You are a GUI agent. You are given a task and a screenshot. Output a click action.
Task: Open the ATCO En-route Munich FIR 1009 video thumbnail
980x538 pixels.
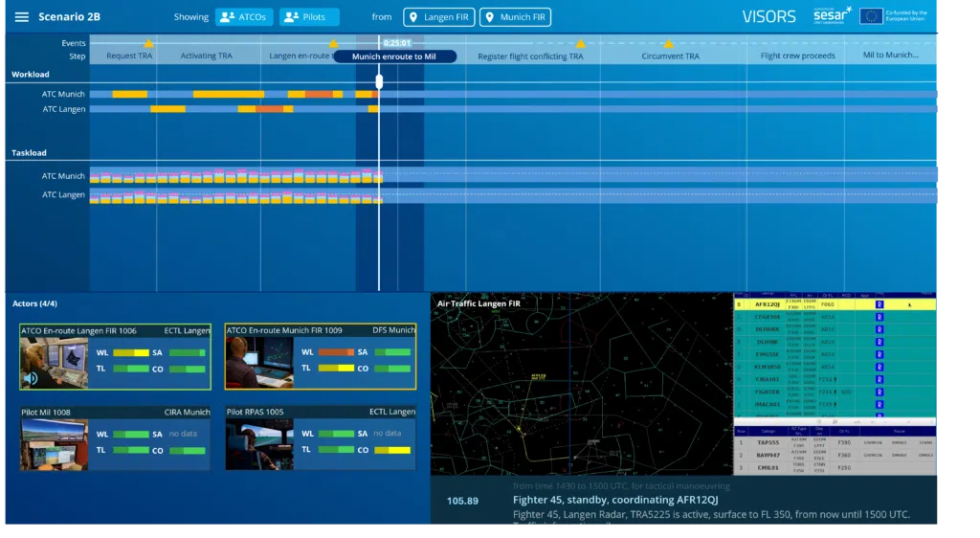click(x=259, y=363)
